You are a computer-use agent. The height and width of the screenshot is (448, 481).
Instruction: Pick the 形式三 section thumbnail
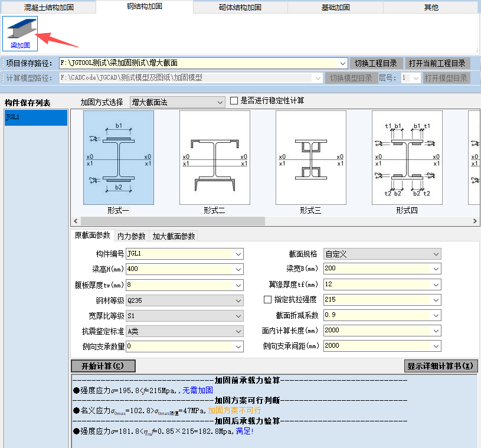coord(310,158)
